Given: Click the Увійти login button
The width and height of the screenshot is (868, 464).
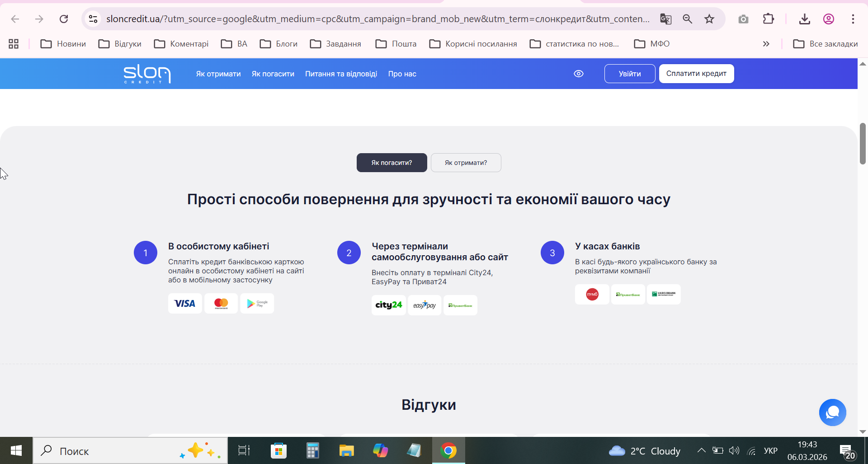Looking at the screenshot, I should [x=630, y=74].
